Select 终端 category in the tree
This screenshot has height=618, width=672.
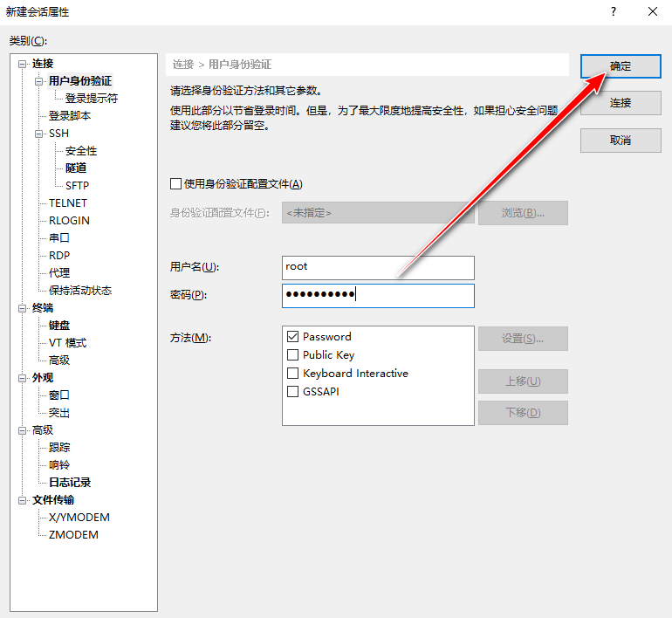click(43, 308)
